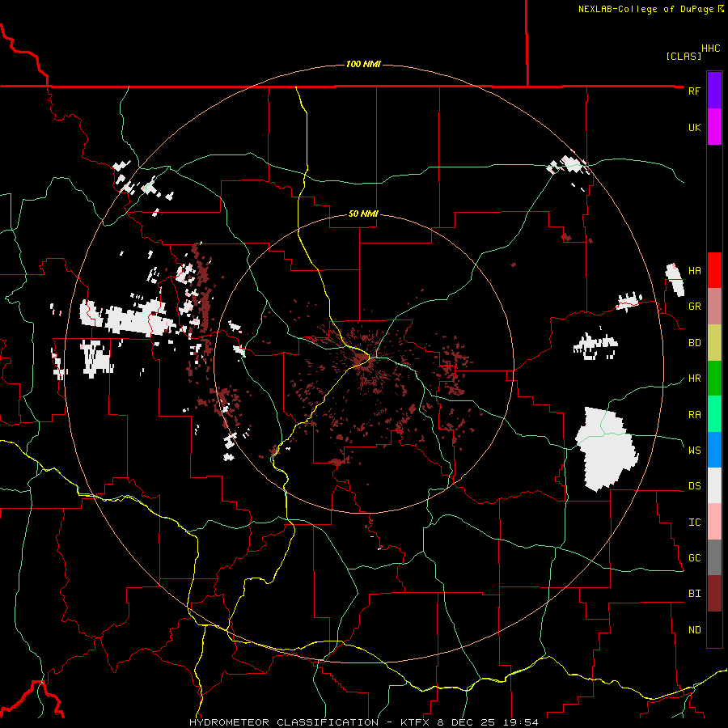Click the 'HA' legend label

[x=694, y=271]
